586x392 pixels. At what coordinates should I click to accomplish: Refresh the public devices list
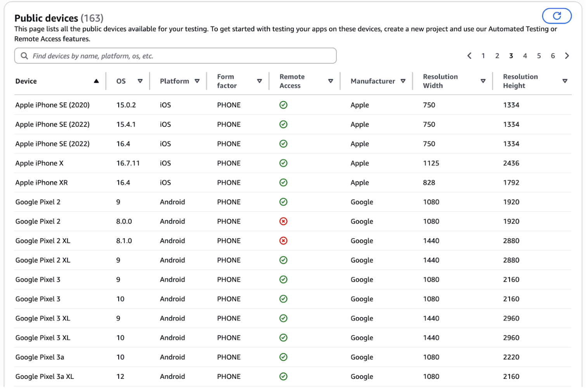tap(557, 16)
